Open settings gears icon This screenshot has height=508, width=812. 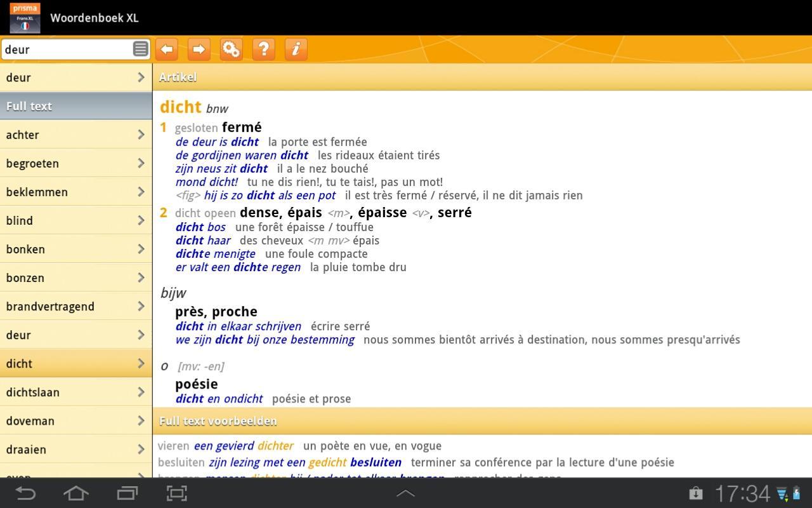(x=231, y=49)
